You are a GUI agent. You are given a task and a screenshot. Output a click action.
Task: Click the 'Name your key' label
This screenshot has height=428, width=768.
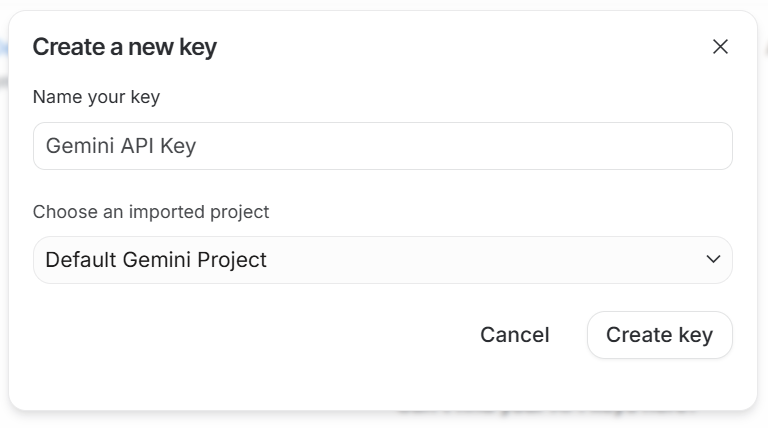click(x=96, y=97)
